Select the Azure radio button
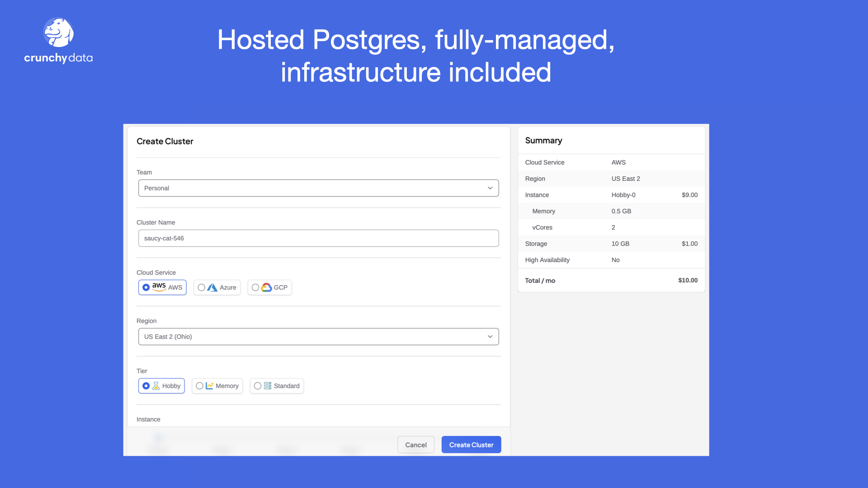868x488 pixels. (x=201, y=287)
